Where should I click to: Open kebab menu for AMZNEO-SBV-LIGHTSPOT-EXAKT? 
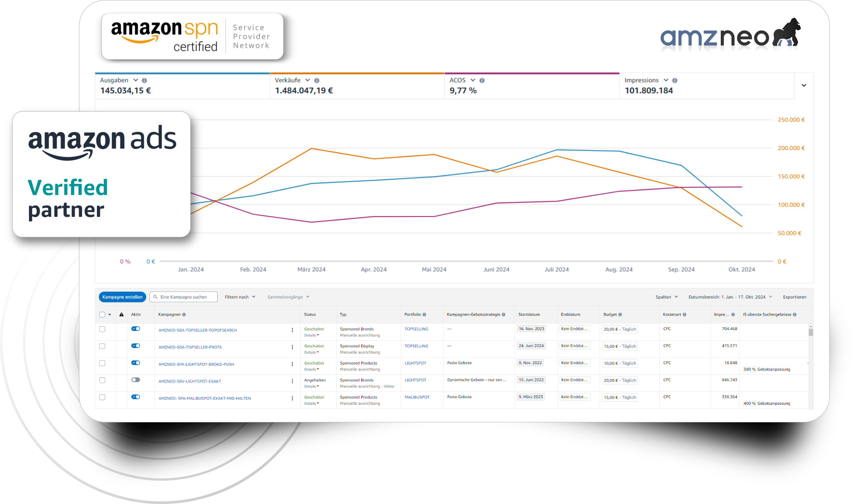pyautogui.click(x=292, y=381)
